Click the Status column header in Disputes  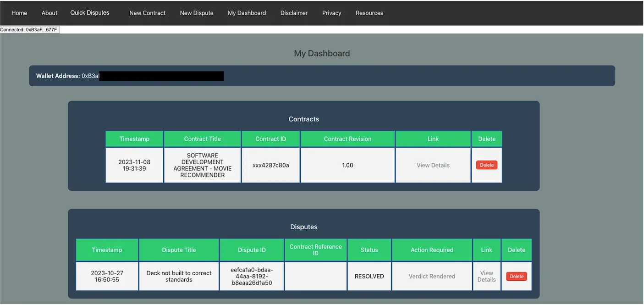[x=369, y=250]
